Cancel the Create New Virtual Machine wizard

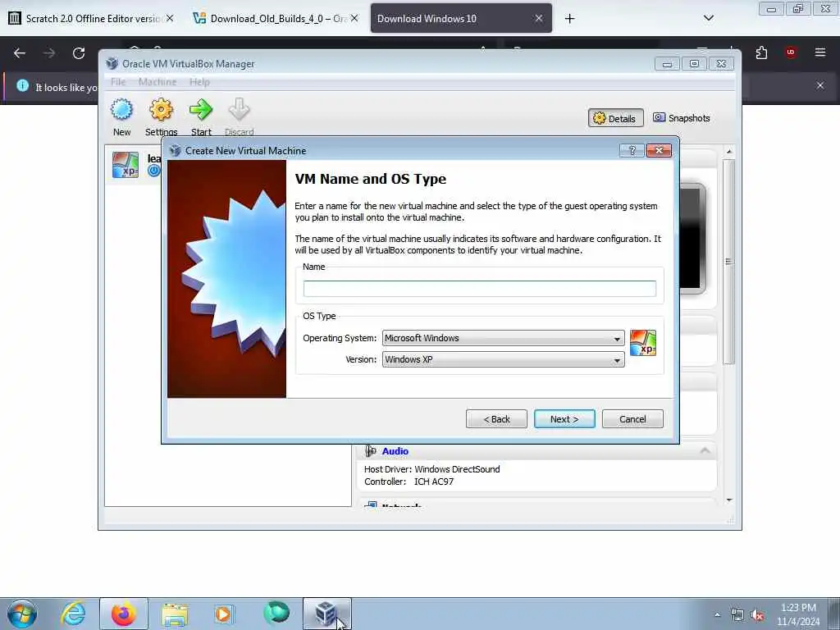(632, 419)
